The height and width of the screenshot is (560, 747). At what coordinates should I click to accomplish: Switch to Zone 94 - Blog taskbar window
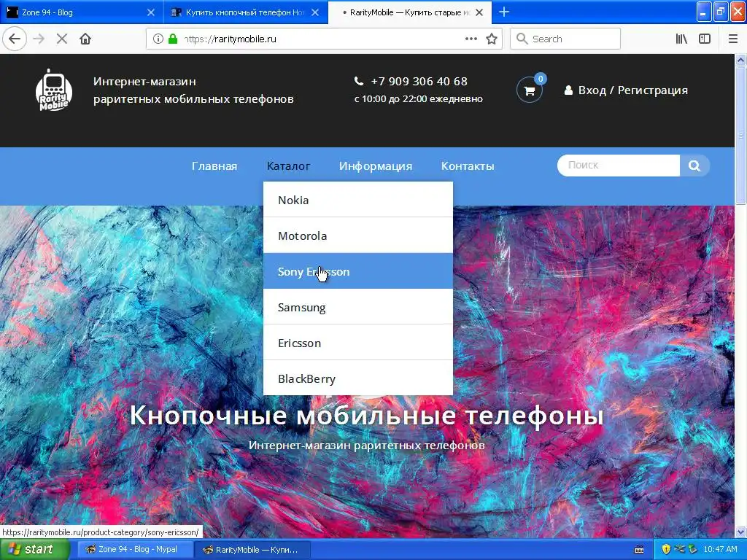pyautogui.click(x=135, y=550)
